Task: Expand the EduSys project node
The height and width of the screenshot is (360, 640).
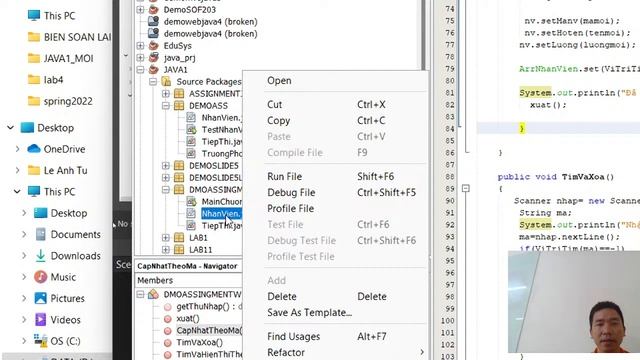Action: (x=140, y=45)
